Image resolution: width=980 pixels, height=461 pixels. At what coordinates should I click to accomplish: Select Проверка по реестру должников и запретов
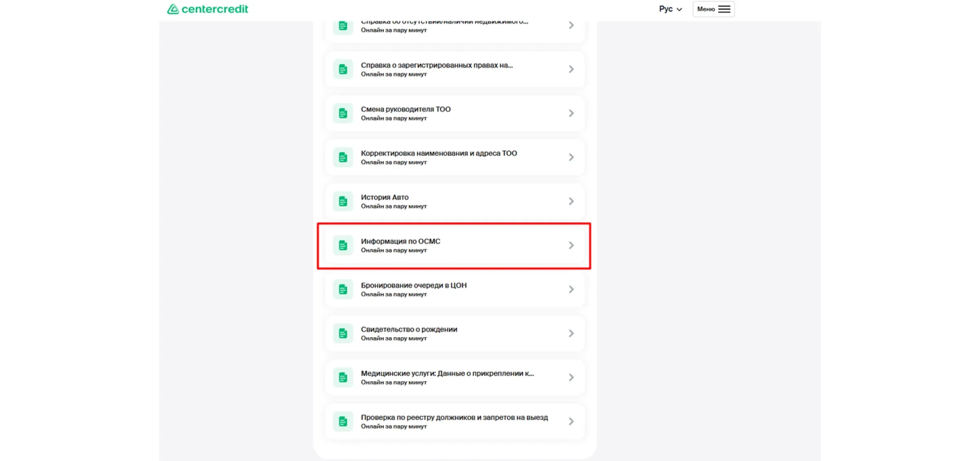click(x=453, y=421)
